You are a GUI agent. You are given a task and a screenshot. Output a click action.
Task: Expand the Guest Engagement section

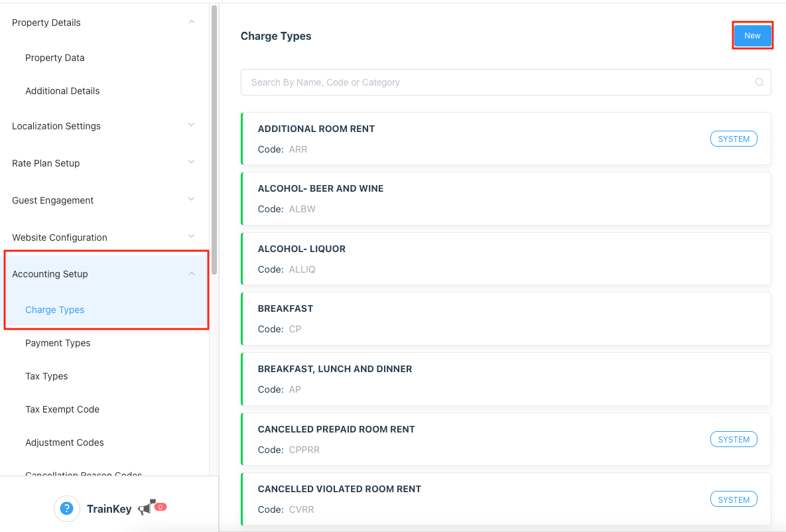pos(192,200)
